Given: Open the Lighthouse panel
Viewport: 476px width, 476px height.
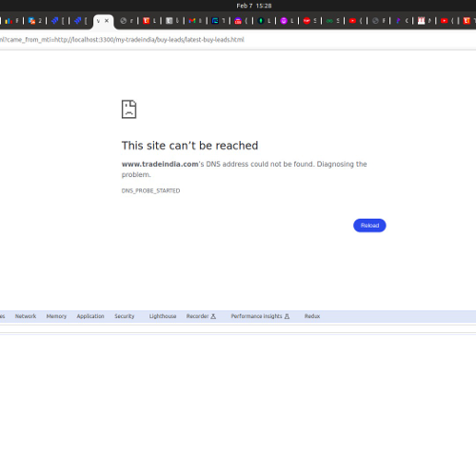Looking at the screenshot, I should pyautogui.click(x=163, y=316).
